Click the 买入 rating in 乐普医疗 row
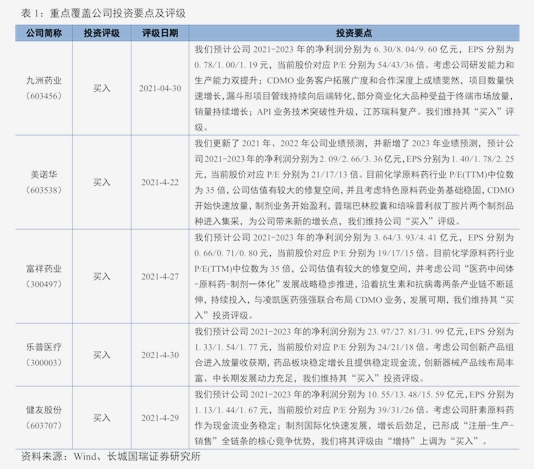This screenshot has width=534, height=469. coord(102,355)
